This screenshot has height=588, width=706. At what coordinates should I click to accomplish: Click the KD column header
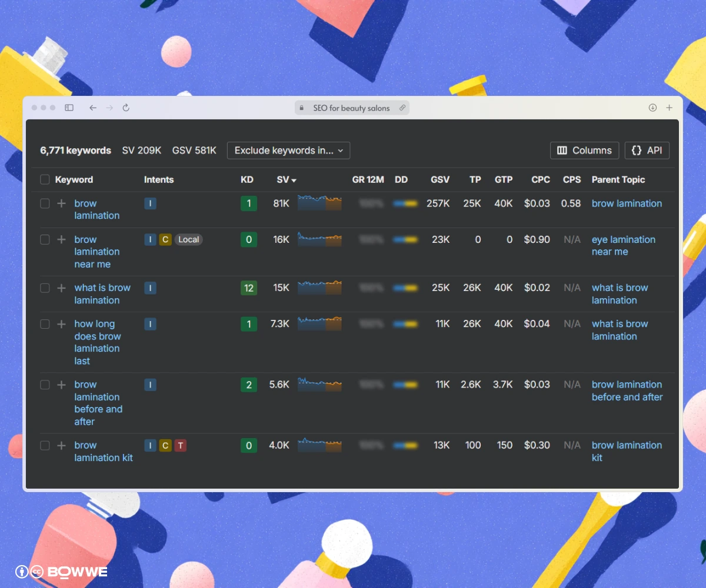[247, 180]
